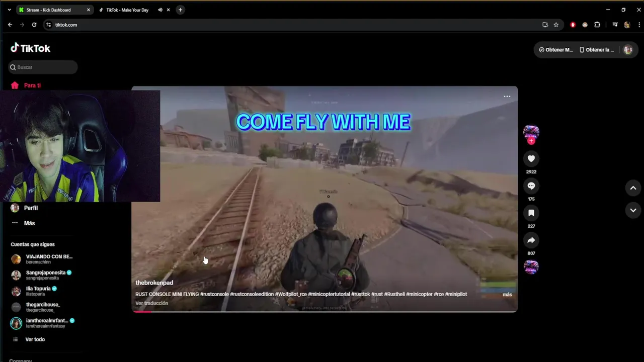Click the Buscar search field

coord(43,67)
